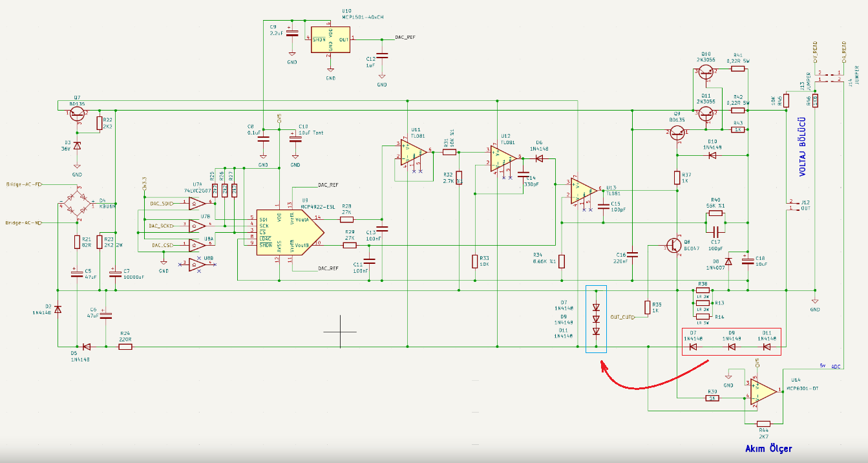The width and height of the screenshot is (868, 463).
Task: Click the U10 MCP1501 voltage reference IC
Action: pos(330,39)
